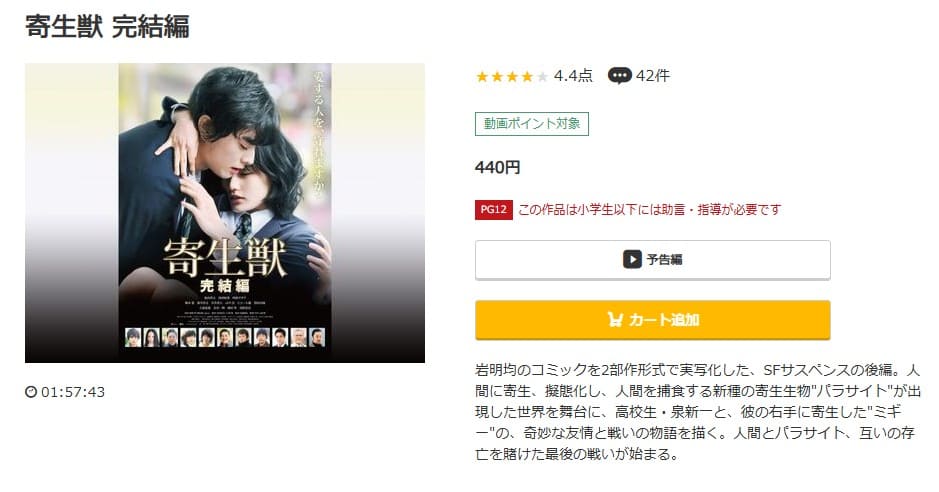The width and height of the screenshot is (939, 492).
Task: Click the 寄生獣 完結編 page title
Action: (108, 26)
